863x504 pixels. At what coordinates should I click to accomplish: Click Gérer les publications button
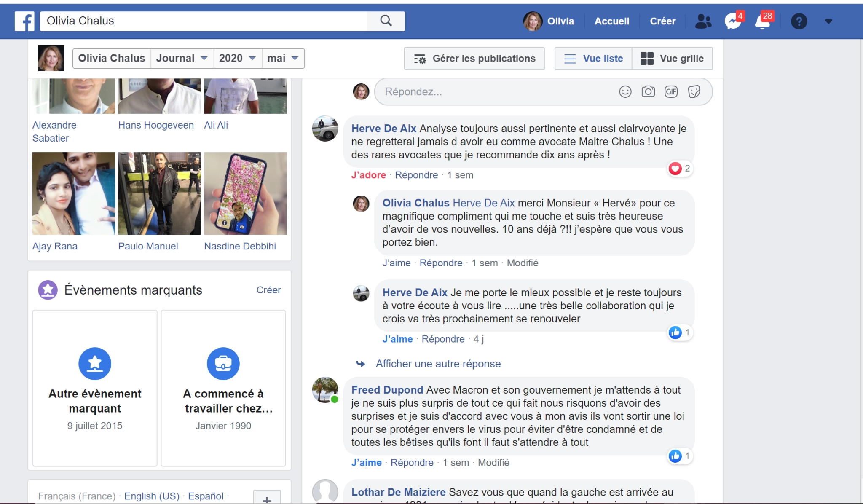pos(474,59)
